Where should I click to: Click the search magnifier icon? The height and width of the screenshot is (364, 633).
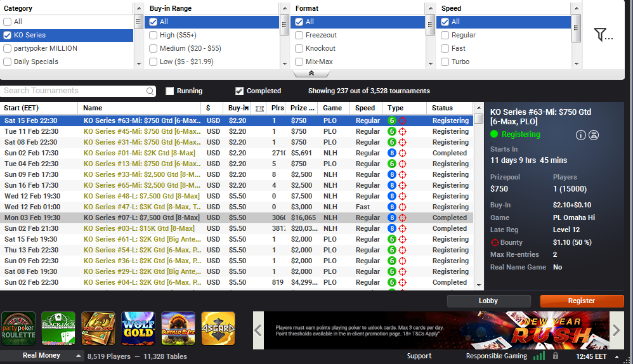(150, 91)
